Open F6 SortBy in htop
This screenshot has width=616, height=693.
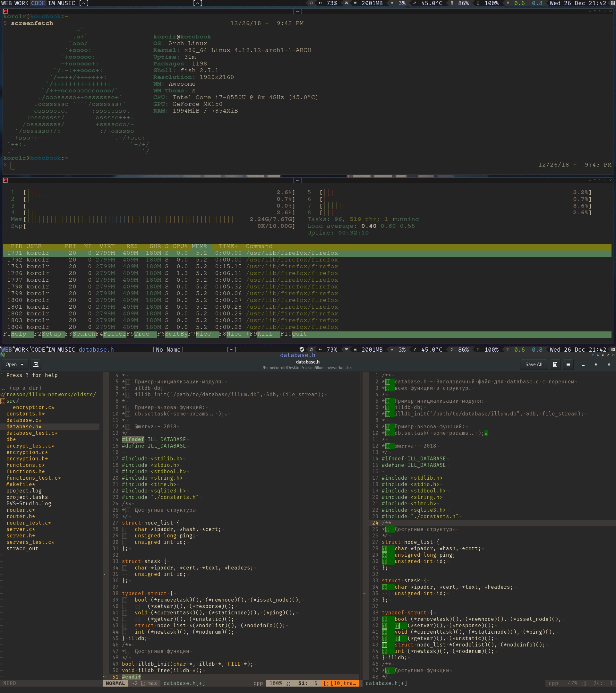(x=173, y=334)
